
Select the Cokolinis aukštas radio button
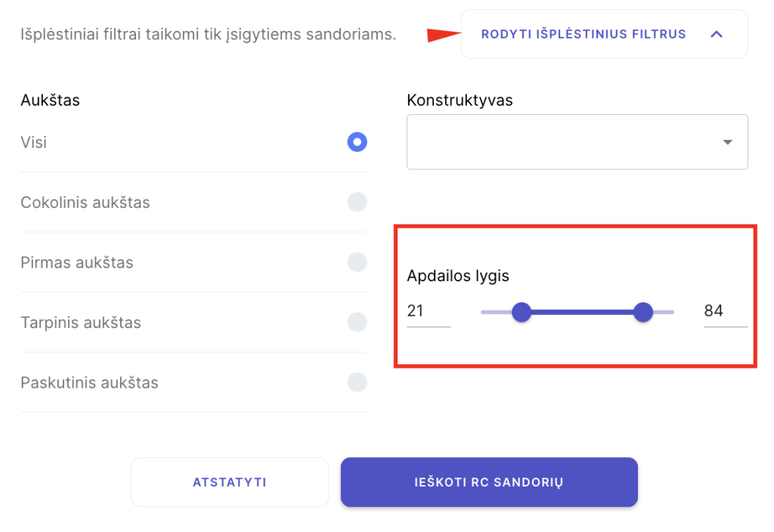click(x=357, y=202)
